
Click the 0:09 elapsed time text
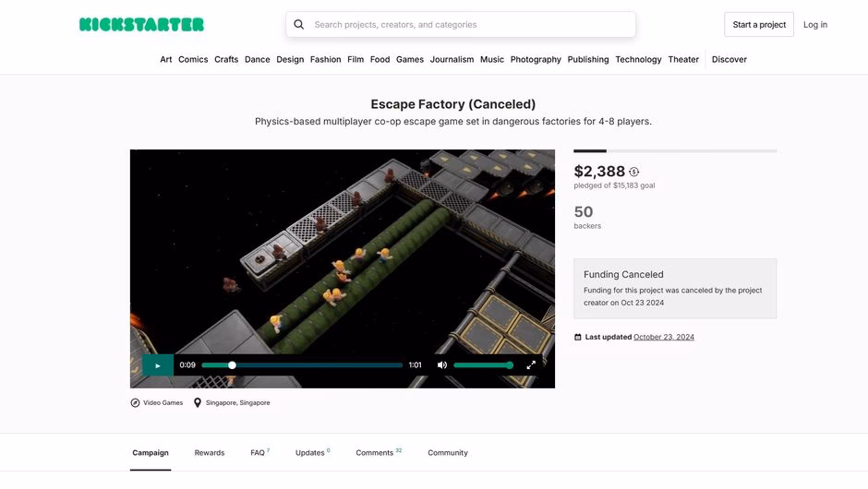tap(187, 365)
